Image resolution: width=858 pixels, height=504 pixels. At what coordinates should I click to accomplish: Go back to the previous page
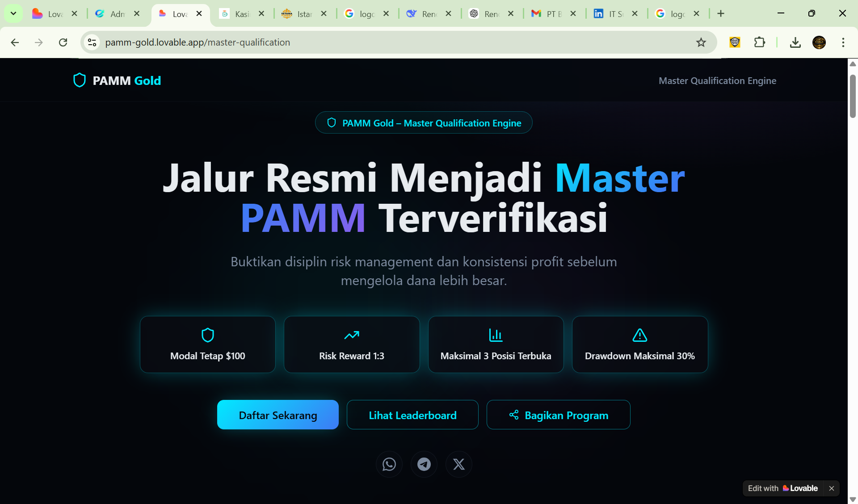coord(15,42)
